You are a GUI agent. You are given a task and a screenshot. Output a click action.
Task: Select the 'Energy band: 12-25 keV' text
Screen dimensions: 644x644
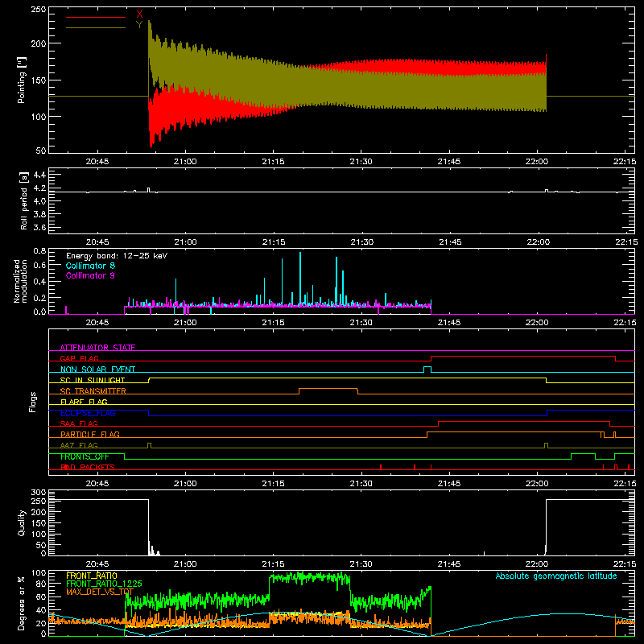click(117, 256)
